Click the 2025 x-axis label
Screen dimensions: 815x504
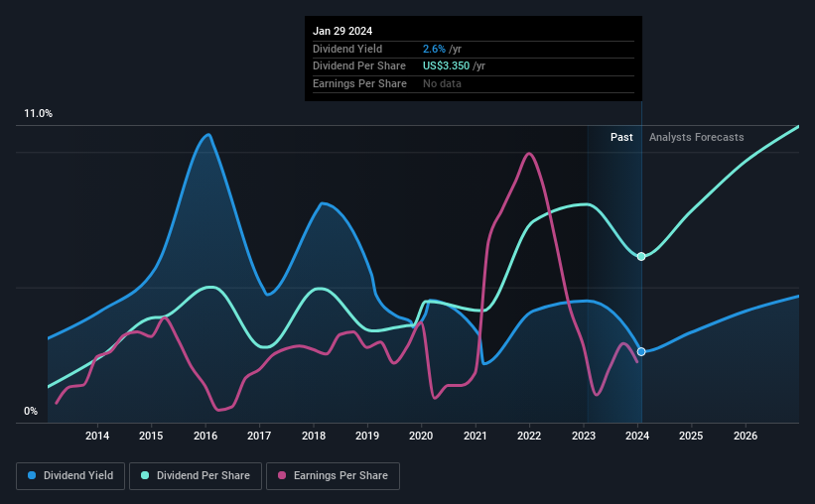(x=691, y=436)
